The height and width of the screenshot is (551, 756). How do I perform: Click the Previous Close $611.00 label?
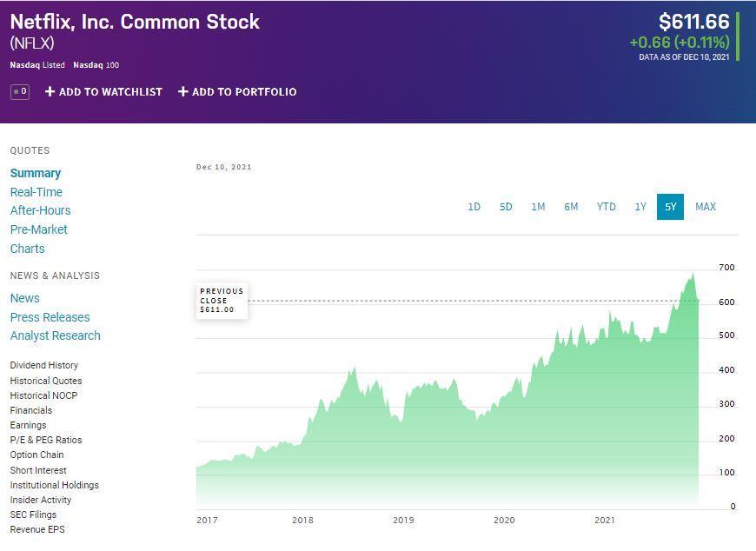[222, 301]
